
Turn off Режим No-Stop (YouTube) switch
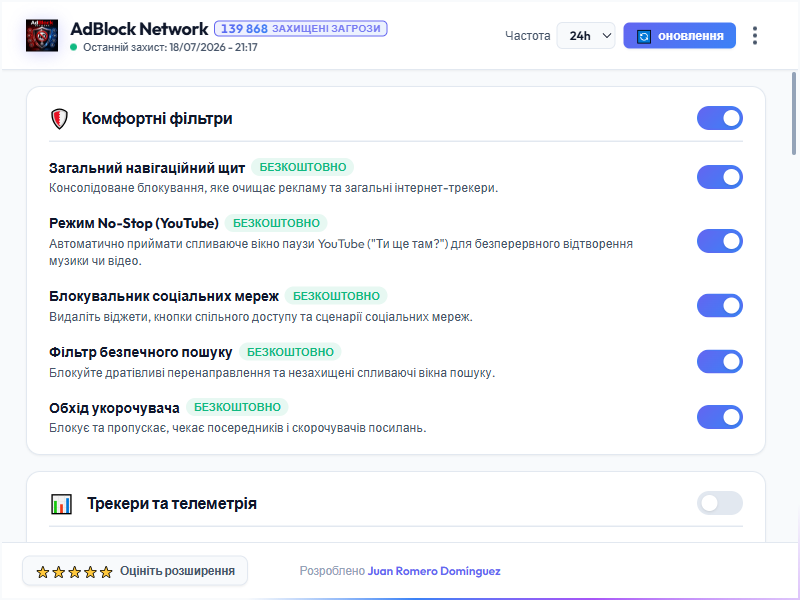point(719,241)
